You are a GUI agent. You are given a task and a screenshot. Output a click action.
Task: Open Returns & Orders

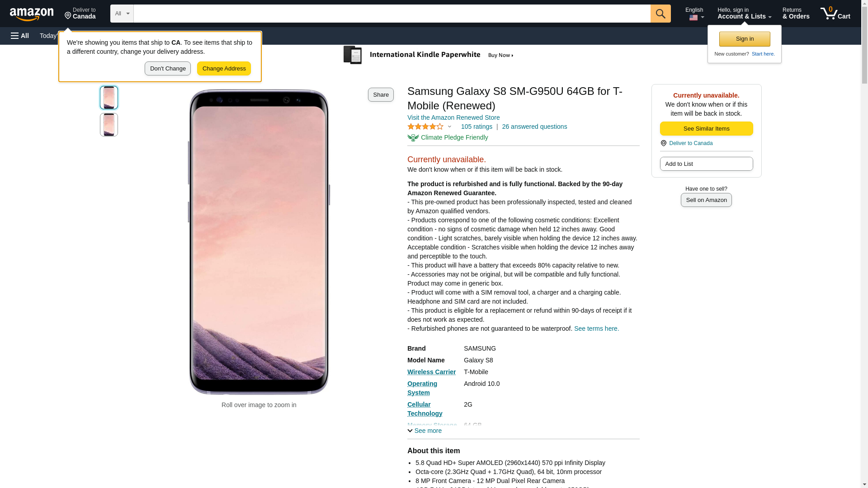click(796, 14)
